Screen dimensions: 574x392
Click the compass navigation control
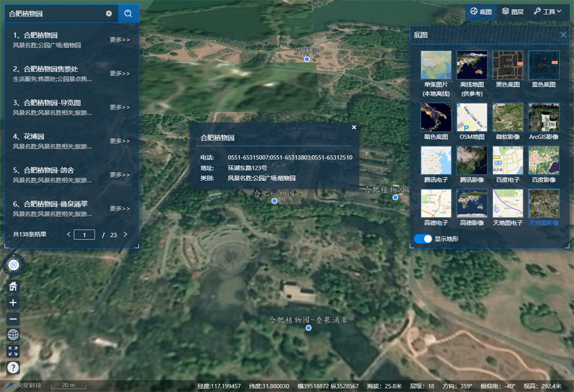[14, 264]
